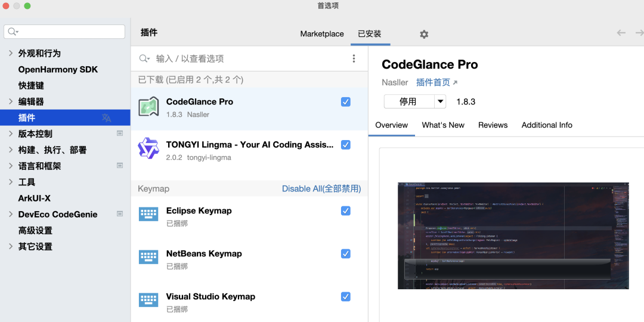This screenshot has height=322, width=644.
Task: Click the settings search magnifier icon
Action: click(x=13, y=32)
